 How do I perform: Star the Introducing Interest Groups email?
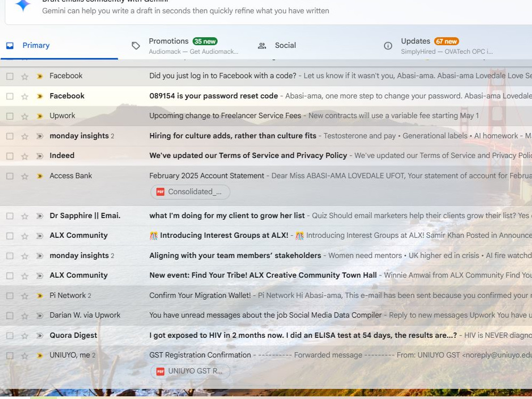[x=24, y=236]
